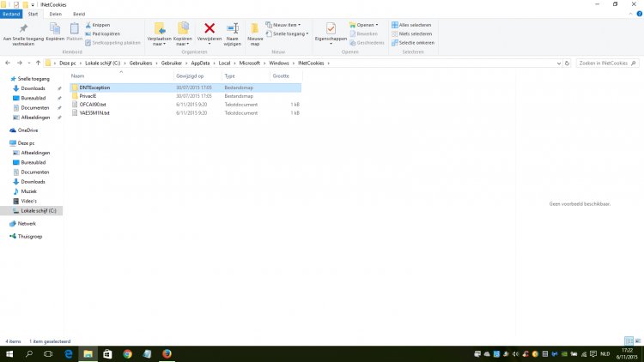Open OneDrive in the navigation pane
The width and height of the screenshot is (644, 362).
point(28,130)
